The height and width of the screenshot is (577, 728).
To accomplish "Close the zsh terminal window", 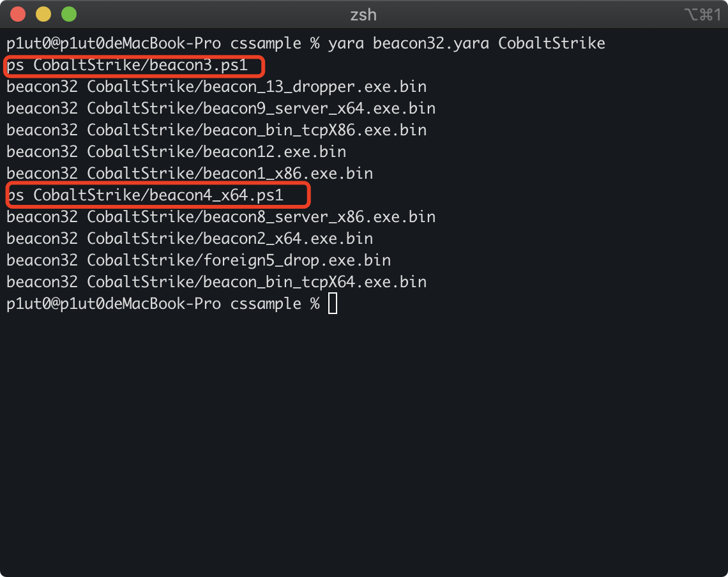I will pos(18,15).
